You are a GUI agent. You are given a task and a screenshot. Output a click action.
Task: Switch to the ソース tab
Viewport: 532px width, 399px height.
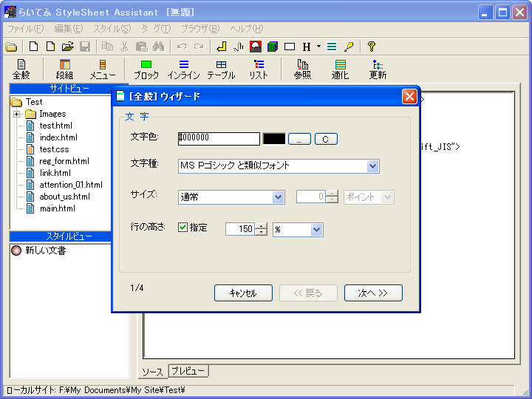[x=153, y=372]
